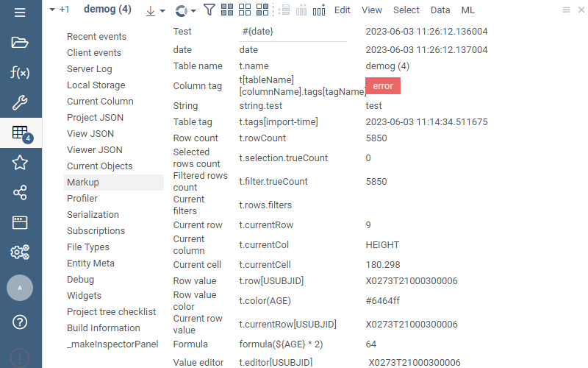Open the download arrow dropdown
Screen dimensions: 588x368
(155, 10)
